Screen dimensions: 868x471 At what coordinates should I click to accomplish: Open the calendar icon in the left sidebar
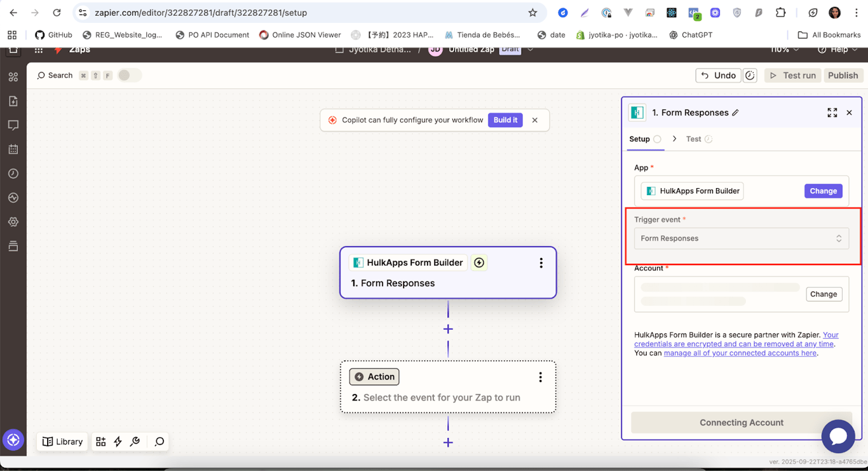click(13, 149)
